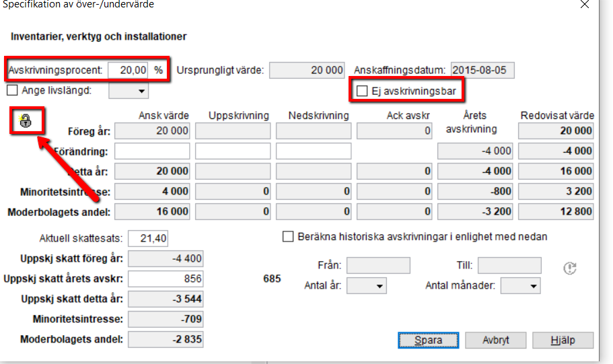The image size is (613, 364).
Task: Select Detta år Redovisat värde 16 000
Action: coord(556,172)
